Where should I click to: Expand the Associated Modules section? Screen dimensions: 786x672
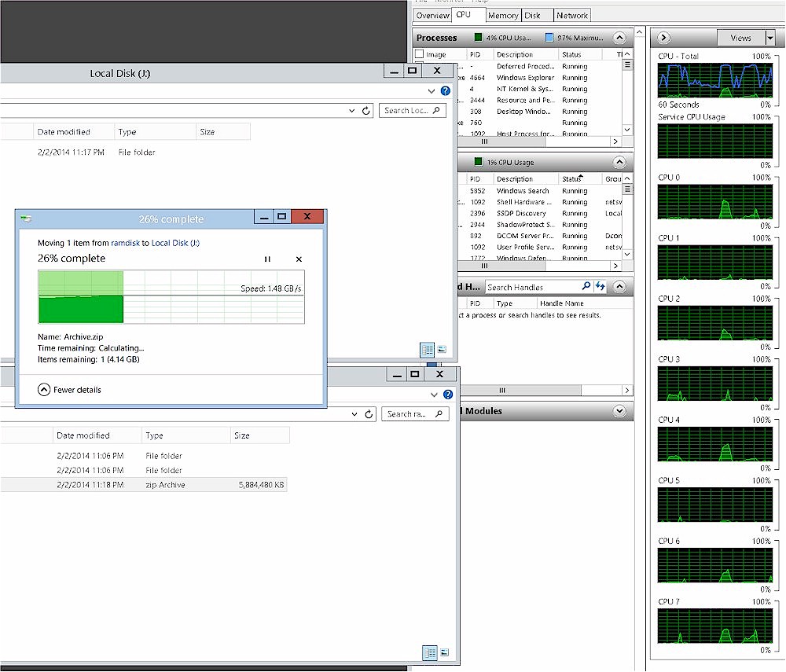coord(619,411)
